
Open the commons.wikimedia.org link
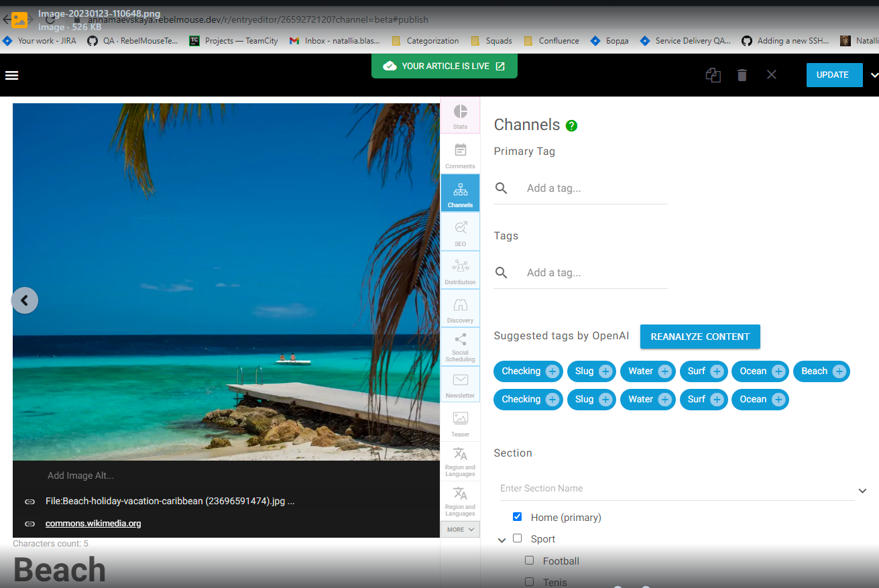93,523
